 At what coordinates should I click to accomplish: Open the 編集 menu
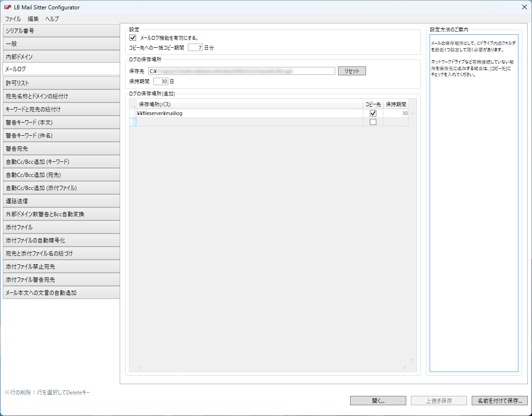[33, 19]
